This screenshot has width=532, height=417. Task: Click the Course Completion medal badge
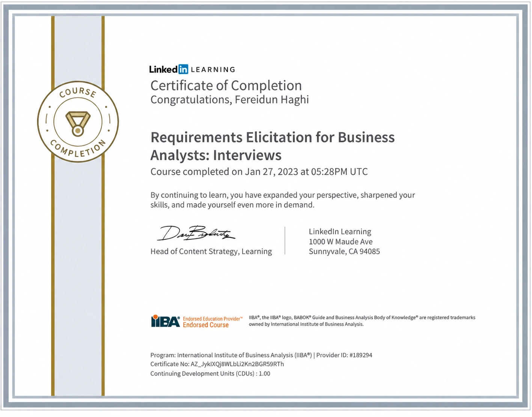78,122
